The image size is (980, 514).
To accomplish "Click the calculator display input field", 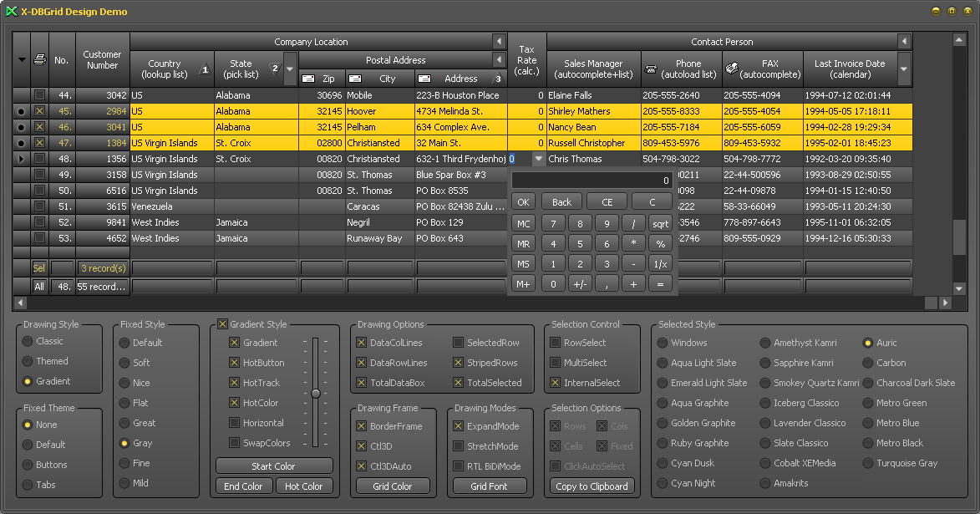I will (592, 180).
